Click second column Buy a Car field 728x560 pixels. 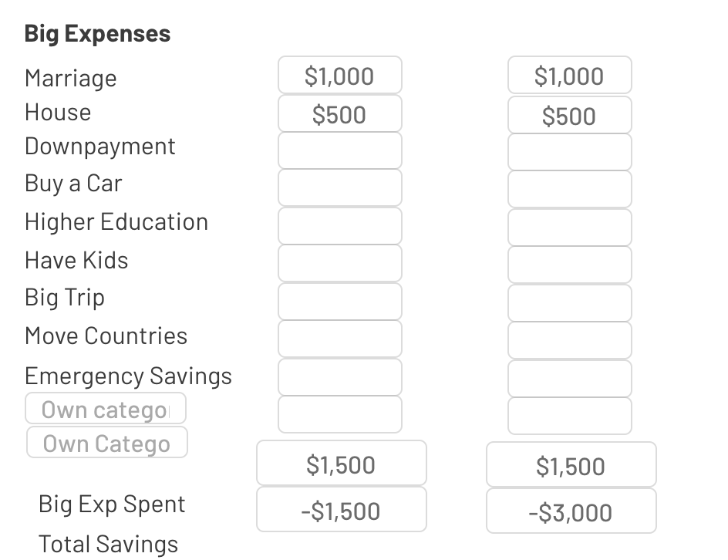tap(570, 190)
